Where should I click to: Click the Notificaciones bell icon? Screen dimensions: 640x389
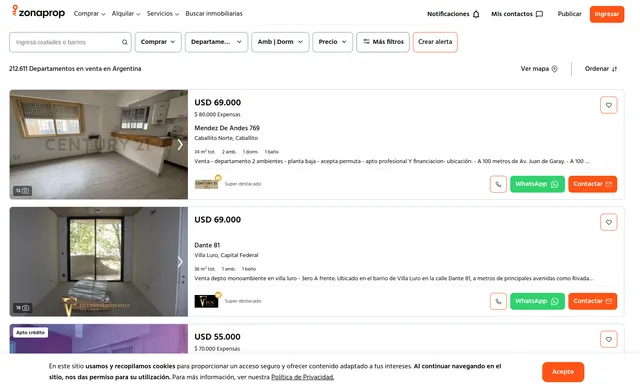476,14
